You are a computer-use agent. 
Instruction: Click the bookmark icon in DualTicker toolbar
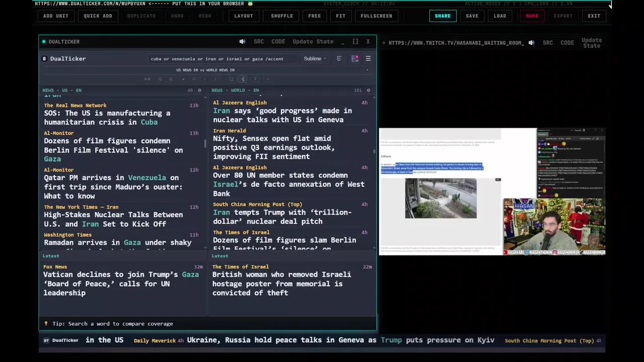pyautogui.click(x=231, y=79)
